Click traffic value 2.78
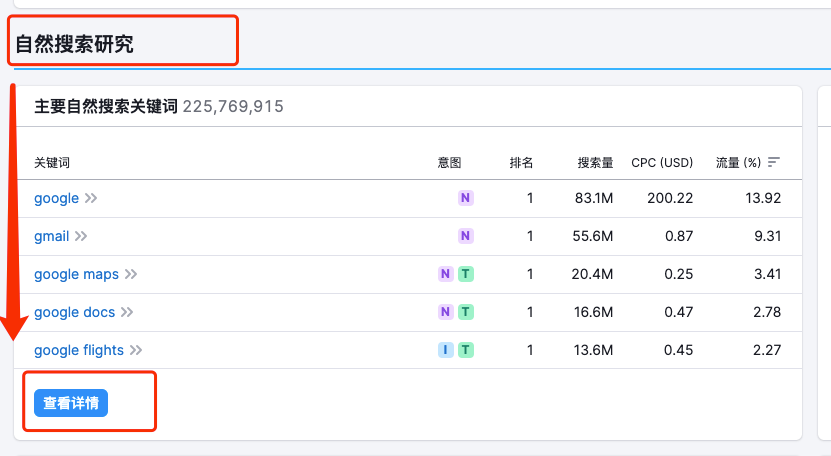Viewport: 831px width, 456px height. tap(767, 312)
